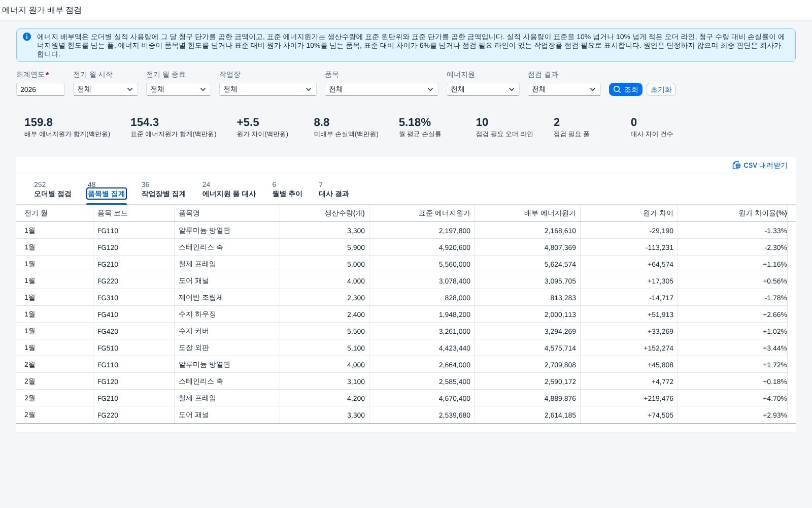This screenshot has height=508, width=812.
Task: Click the 전기 월 column header
Action: point(55,213)
